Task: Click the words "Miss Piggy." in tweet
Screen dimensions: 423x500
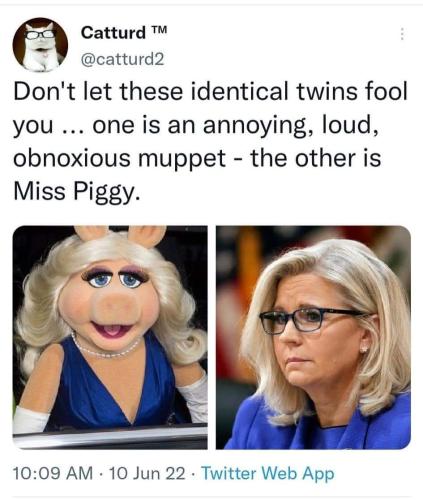Action: pos(76,192)
